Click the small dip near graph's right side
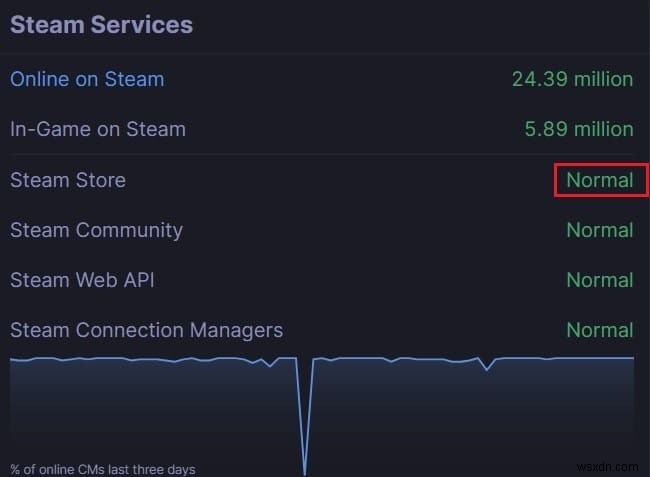Screen dimensions: 650x477 [x=488, y=368]
